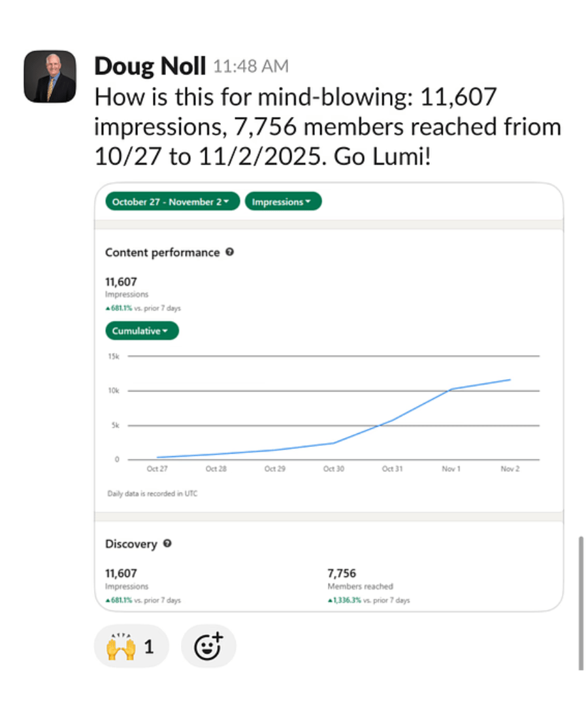
Task: Click Doug Noll's profile photo avatar
Action: [50, 76]
